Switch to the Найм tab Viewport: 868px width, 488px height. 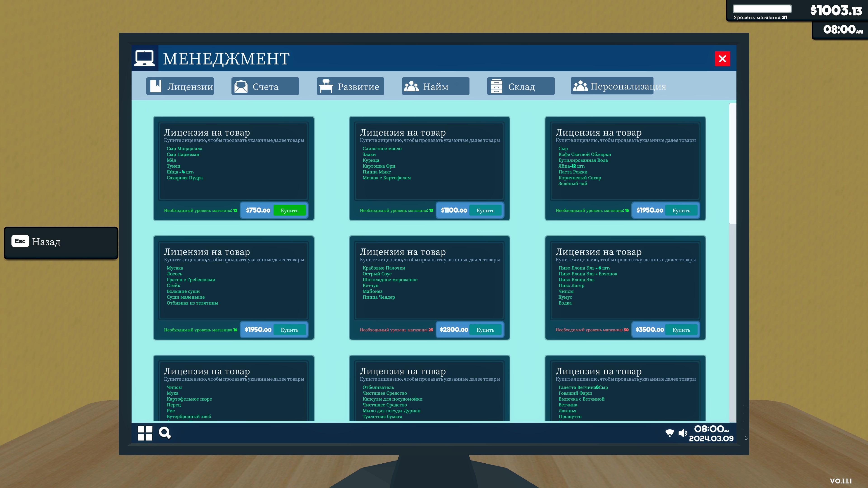click(x=435, y=86)
